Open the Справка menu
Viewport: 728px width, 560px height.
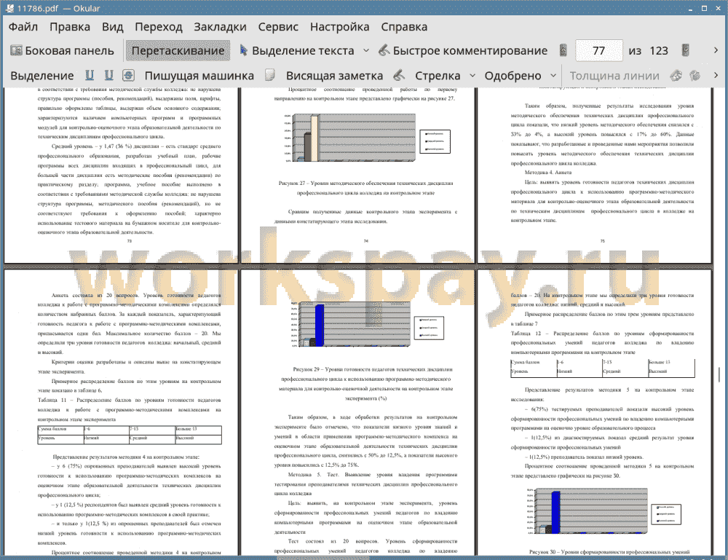coord(404,27)
